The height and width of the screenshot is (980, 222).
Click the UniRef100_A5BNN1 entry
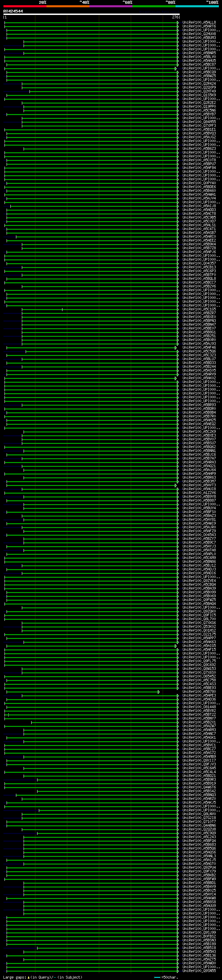(199, 451)
